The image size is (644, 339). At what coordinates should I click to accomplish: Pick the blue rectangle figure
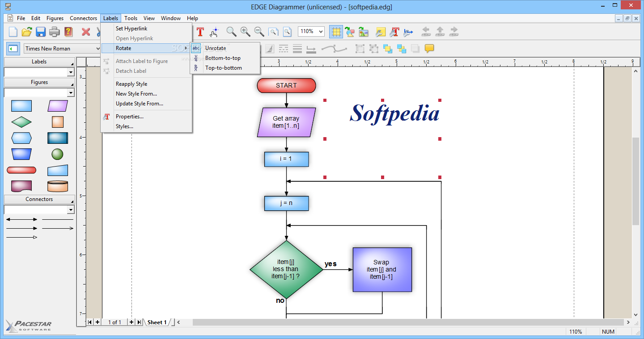coord(21,106)
